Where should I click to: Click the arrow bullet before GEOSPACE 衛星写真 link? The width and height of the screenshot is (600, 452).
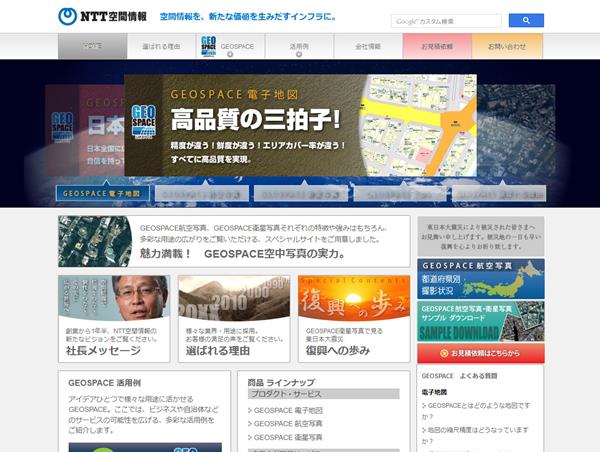[250, 437]
